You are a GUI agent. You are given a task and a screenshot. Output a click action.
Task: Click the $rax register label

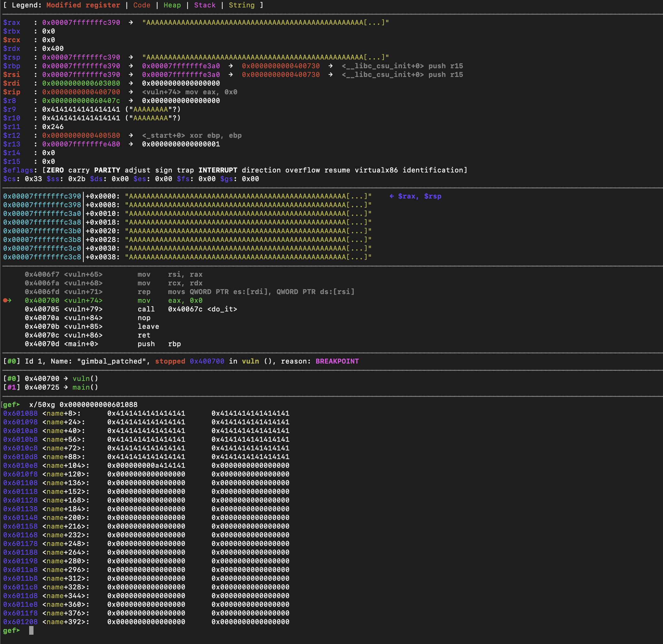[11, 22]
